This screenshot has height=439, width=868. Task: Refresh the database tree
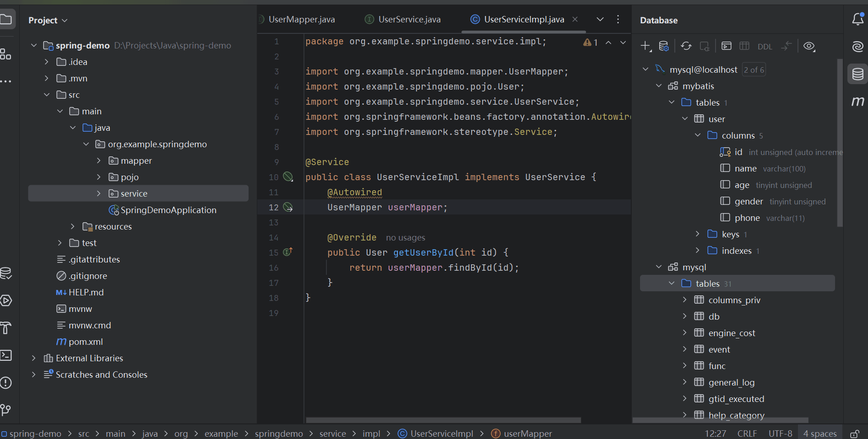[686, 46]
